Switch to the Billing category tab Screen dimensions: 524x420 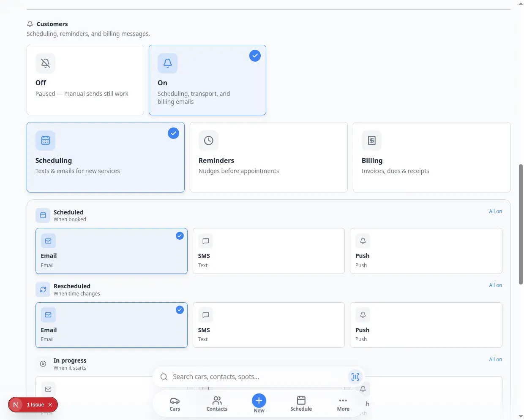pos(432,157)
